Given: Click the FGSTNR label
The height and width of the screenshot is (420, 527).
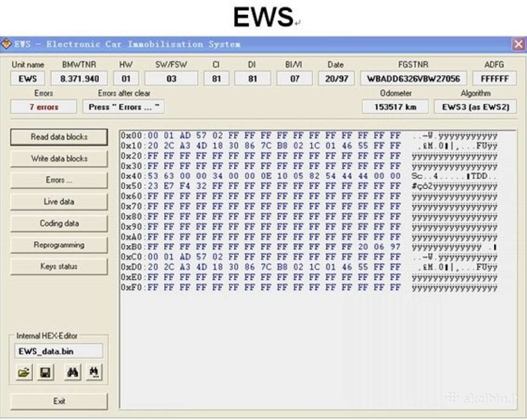Looking at the screenshot, I should tap(413, 64).
